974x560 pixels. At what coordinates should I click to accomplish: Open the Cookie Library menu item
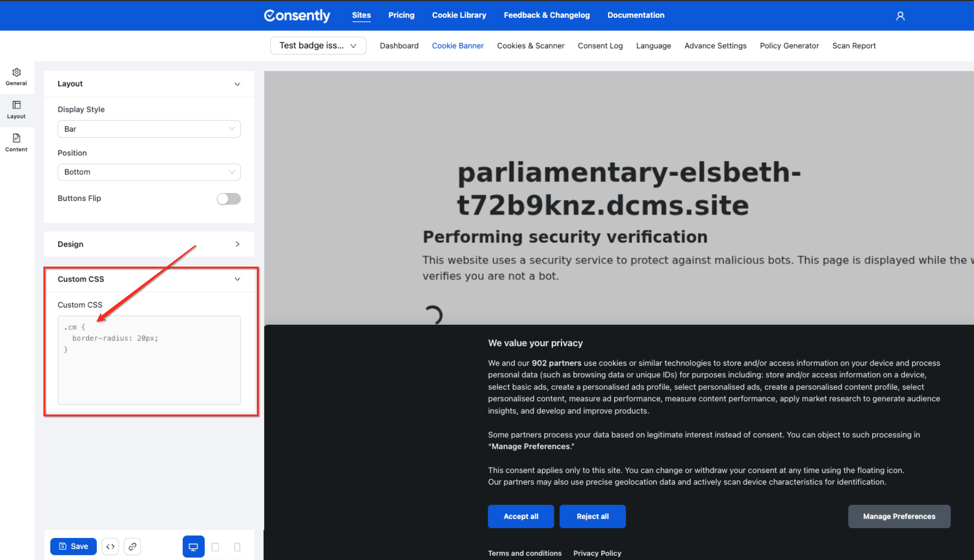tap(458, 15)
